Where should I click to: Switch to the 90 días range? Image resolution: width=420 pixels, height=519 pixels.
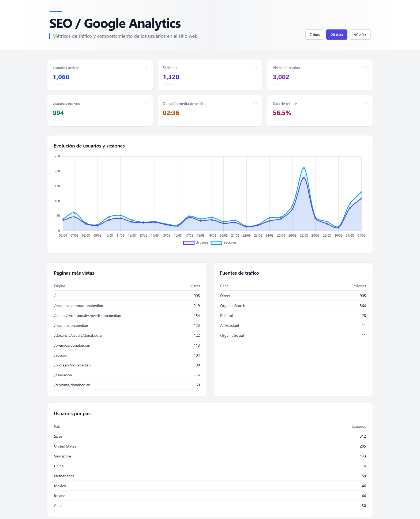(360, 35)
